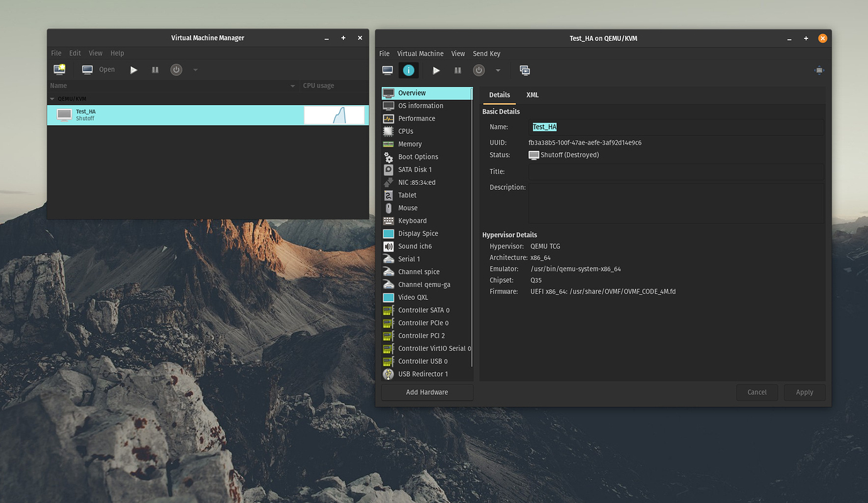Apply the configuration changes
This screenshot has width=868, height=503.
pos(804,392)
